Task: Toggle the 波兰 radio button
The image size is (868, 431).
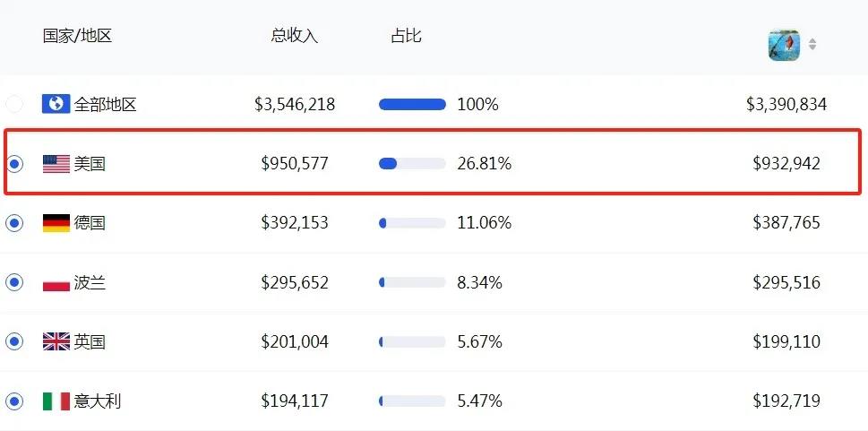Action: [13, 282]
